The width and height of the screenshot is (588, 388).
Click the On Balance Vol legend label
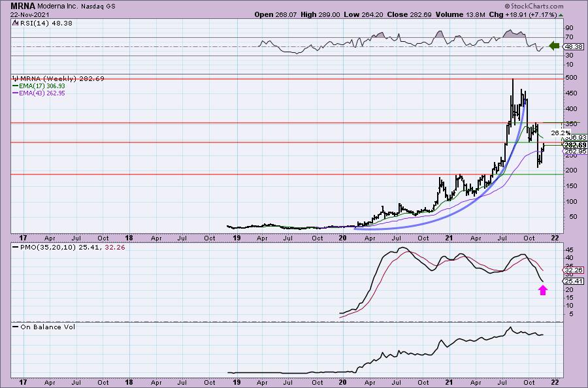point(48,327)
